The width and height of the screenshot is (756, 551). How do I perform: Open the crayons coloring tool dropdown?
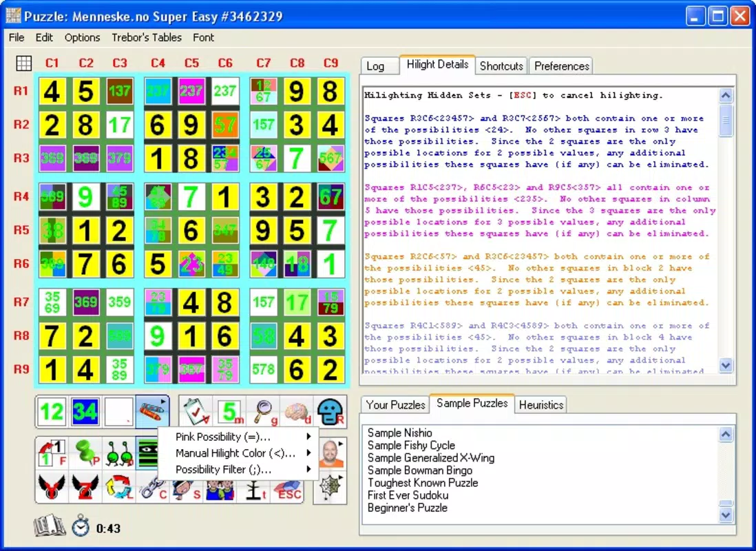pyautogui.click(x=153, y=412)
